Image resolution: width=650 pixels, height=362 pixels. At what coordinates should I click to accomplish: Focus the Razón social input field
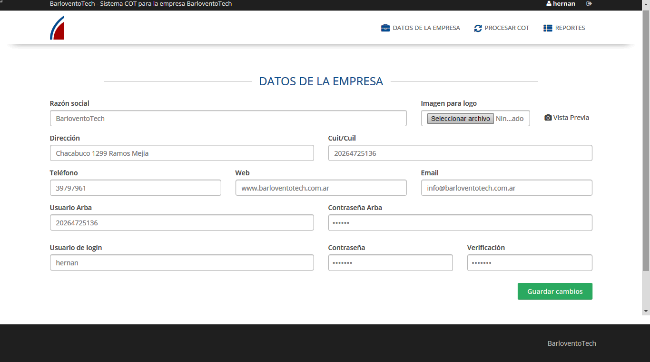tap(228, 118)
